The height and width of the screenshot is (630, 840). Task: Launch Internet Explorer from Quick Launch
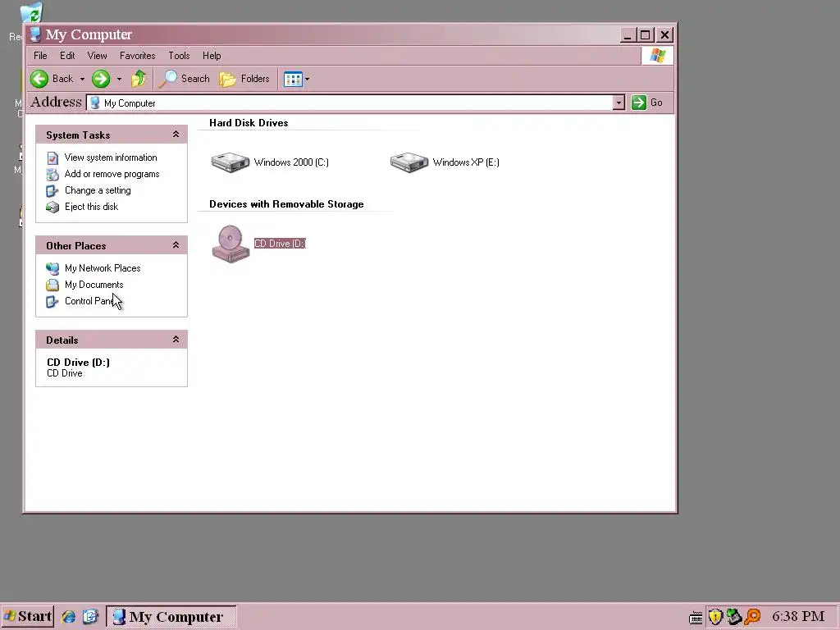(x=68, y=617)
